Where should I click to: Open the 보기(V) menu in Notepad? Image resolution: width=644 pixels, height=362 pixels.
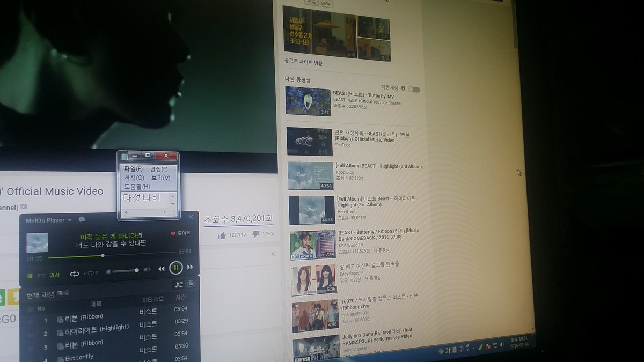click(160, 178)
